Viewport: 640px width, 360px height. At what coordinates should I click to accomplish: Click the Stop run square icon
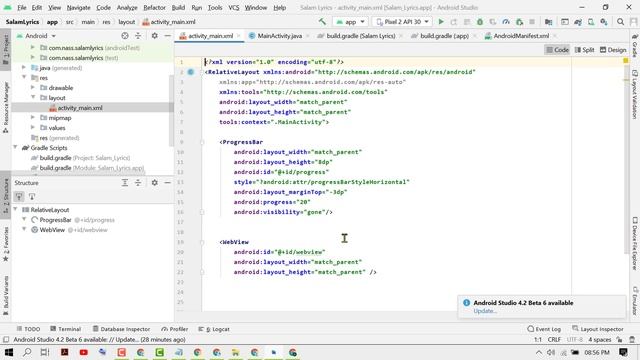(532, 22)
